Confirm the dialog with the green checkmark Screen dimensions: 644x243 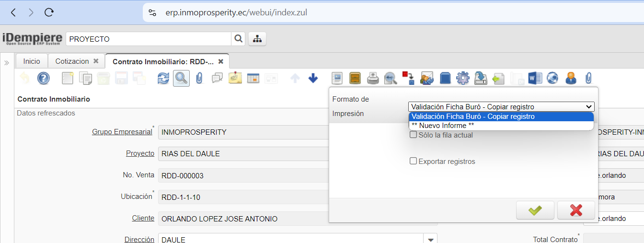[535, 210]
